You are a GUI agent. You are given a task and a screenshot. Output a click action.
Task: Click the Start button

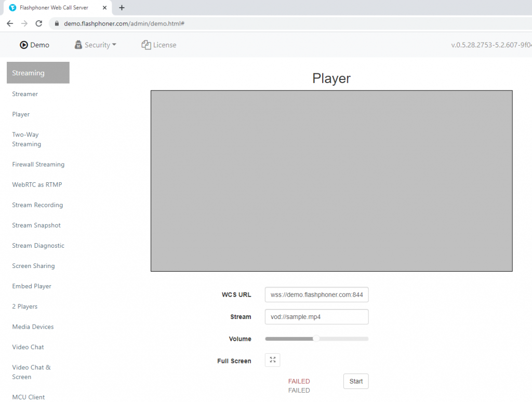click(356, 381)
